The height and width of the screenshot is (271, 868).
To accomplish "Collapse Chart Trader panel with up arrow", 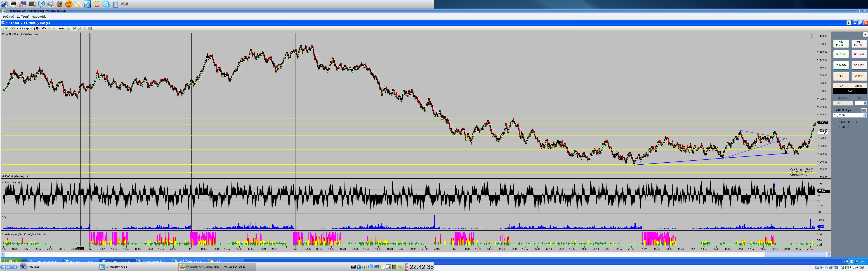I will (865, 34).
